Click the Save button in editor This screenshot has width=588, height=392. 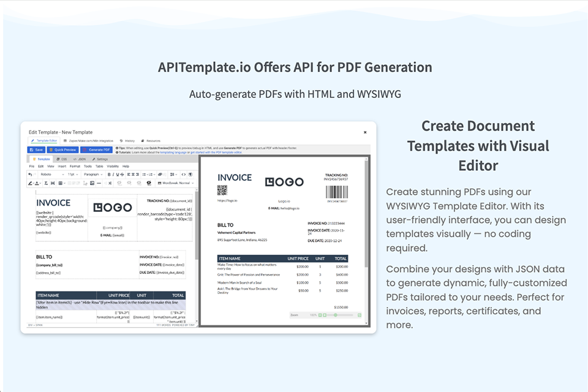pyautogui.click(x=36, y=149)
